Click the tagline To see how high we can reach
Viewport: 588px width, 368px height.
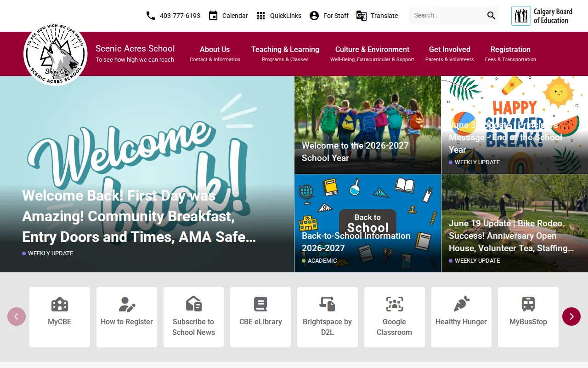[x=135, y=60]
